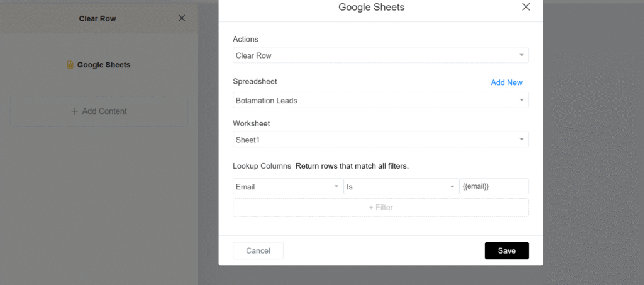Click the Google Sheets file icon
Screen dimensions: 644x285
click(70, 65)
